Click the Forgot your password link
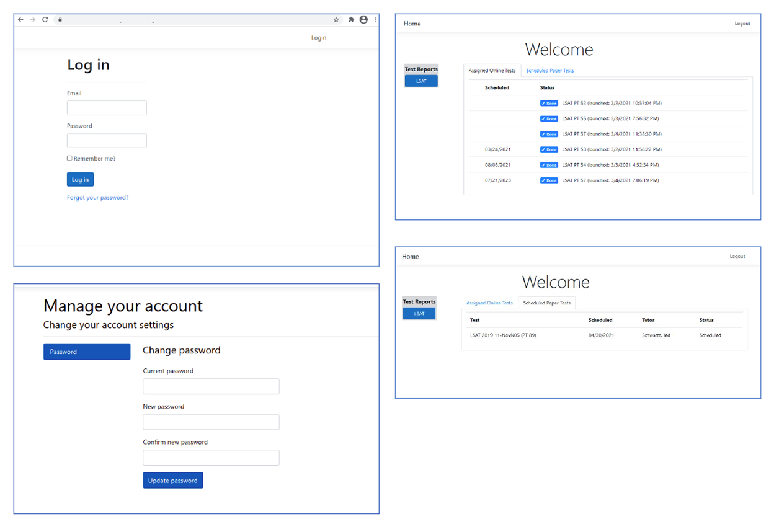Viewport: 774px width, 532px height. coord(97,198)
